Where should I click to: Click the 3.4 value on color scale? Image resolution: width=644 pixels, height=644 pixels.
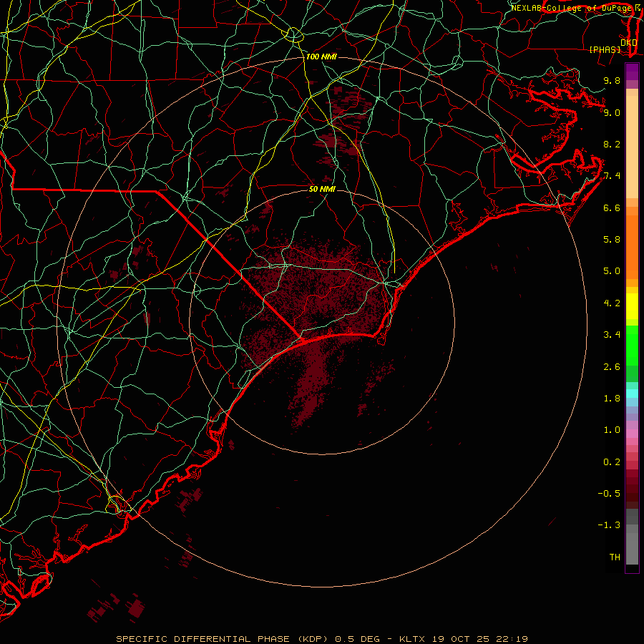[612, 335]
